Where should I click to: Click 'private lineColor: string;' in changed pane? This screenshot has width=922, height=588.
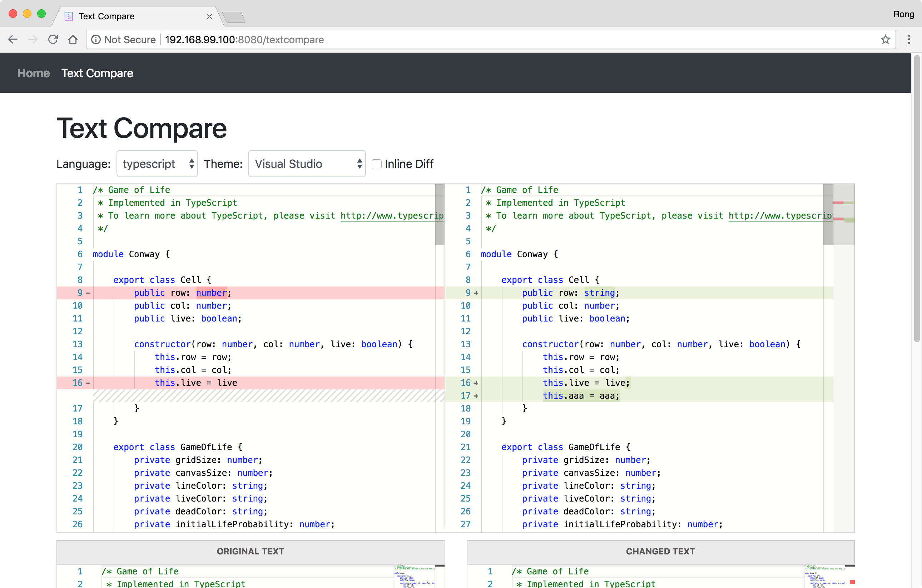[x=589, y=486]
